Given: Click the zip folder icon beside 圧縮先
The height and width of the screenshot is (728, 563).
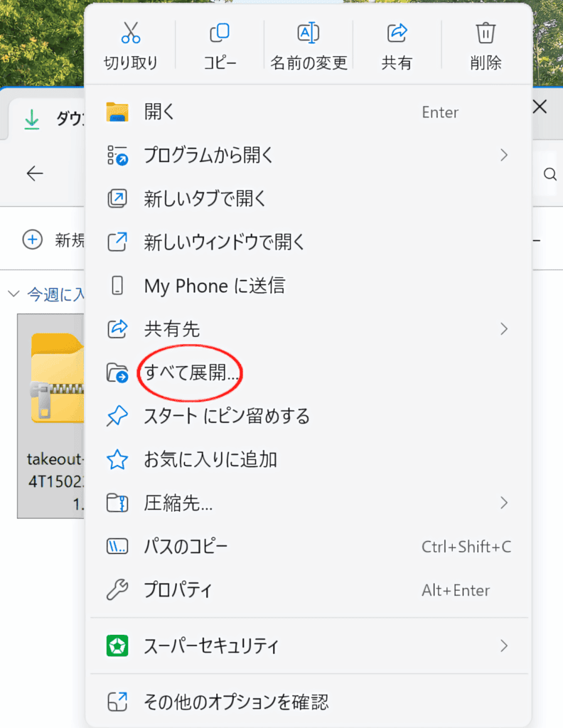Looking at the screenshot, I should point(117,503).
